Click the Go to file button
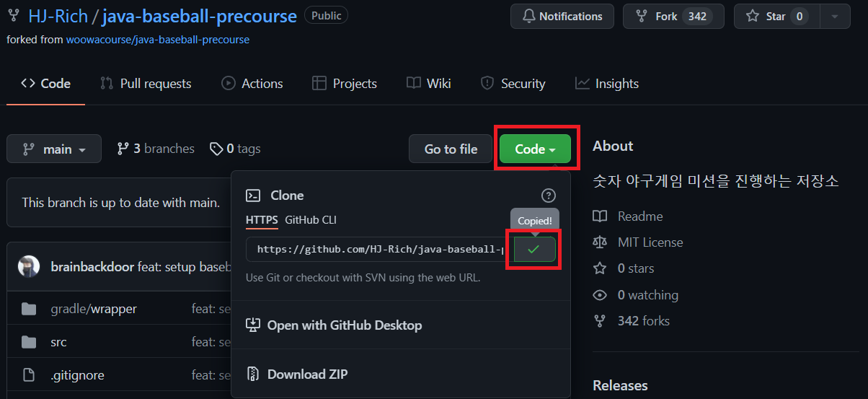The width and height of the screenshot is (868, 399). [451, 149]
